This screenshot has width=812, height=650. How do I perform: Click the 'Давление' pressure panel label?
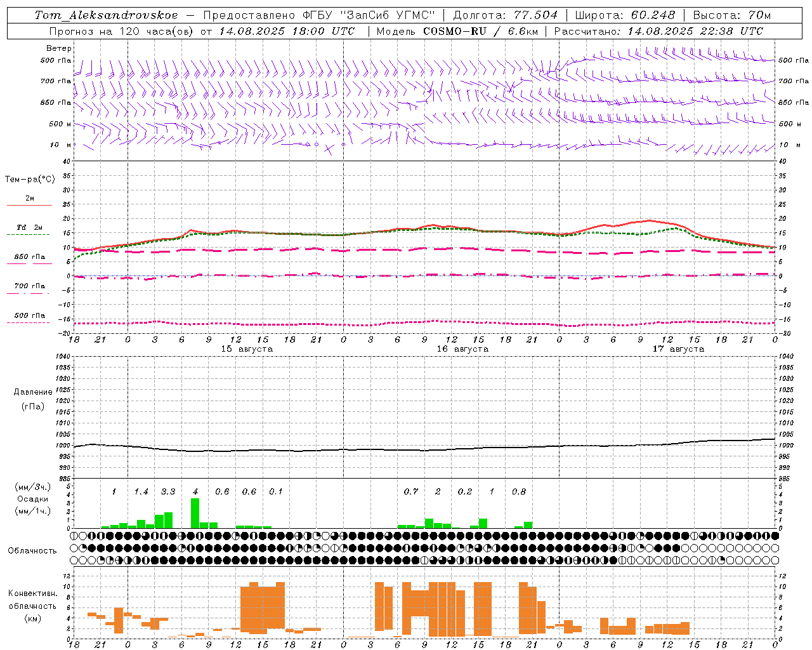(x=33, y=392)
